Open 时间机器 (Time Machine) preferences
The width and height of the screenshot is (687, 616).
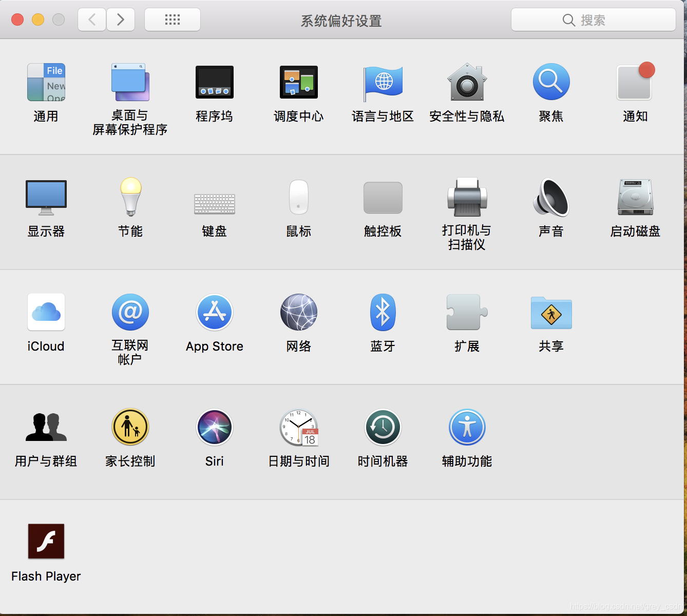coord(383,427)
